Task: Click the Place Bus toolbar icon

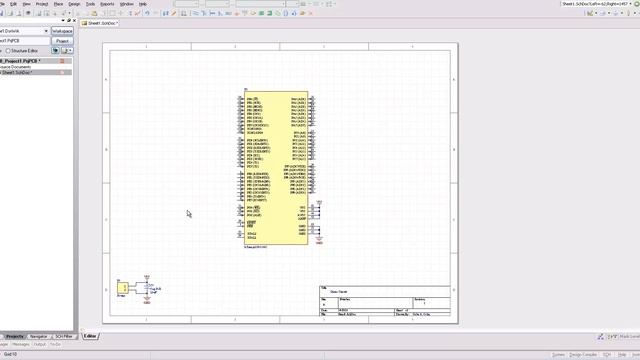Action: pos(204,13)
